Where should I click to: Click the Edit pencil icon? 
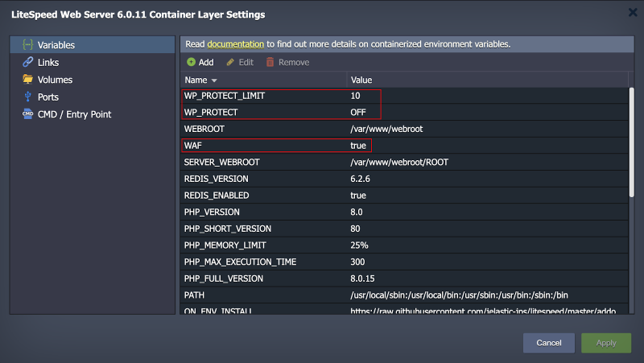click(230, 62)
